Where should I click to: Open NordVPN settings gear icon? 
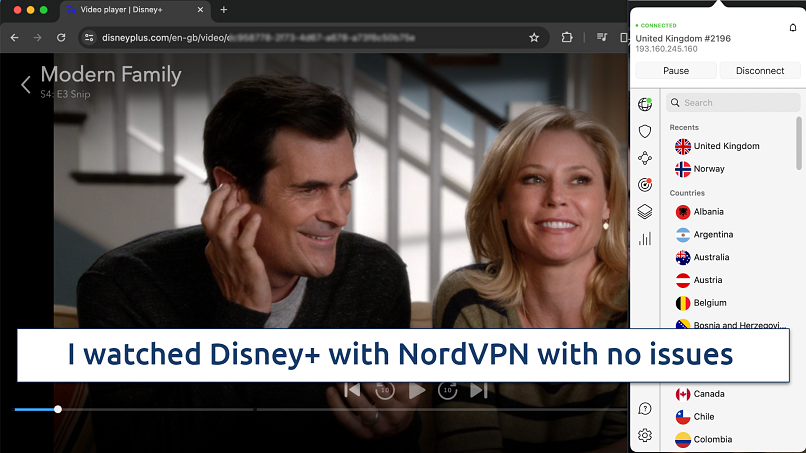point(645,435)
